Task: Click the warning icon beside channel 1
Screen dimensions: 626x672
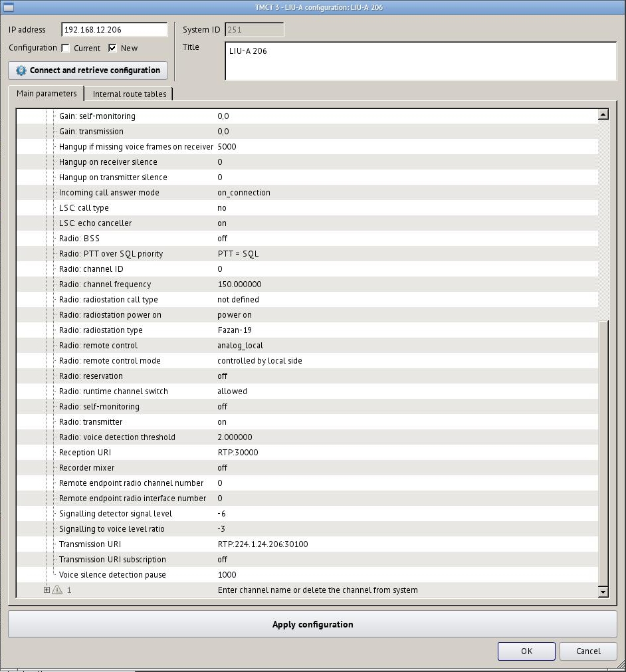Action: pyautogui.click(x=57, y=590)
